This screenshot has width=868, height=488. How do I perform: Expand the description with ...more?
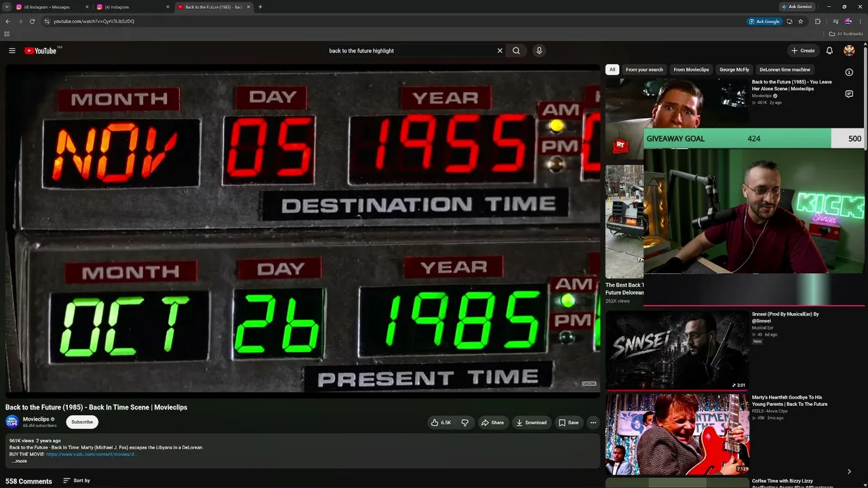click(x=20, y=461)
